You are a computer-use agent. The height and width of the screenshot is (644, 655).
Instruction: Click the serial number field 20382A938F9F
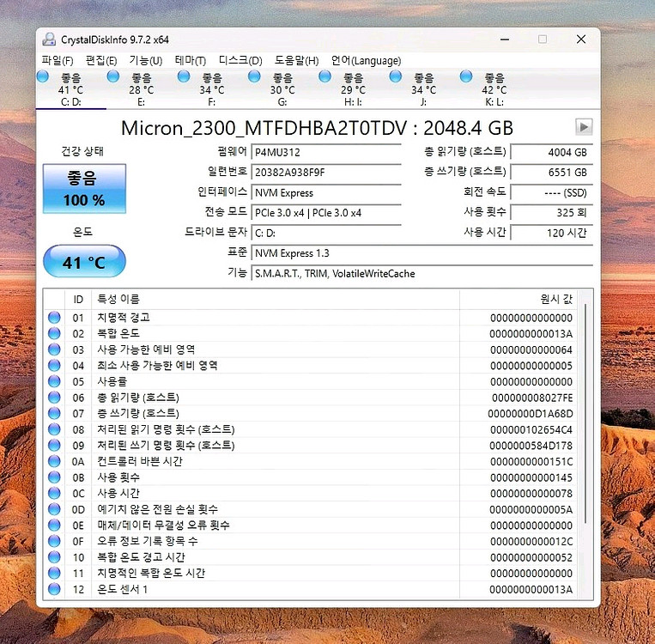pyautogui.click(x=326, y=173)
